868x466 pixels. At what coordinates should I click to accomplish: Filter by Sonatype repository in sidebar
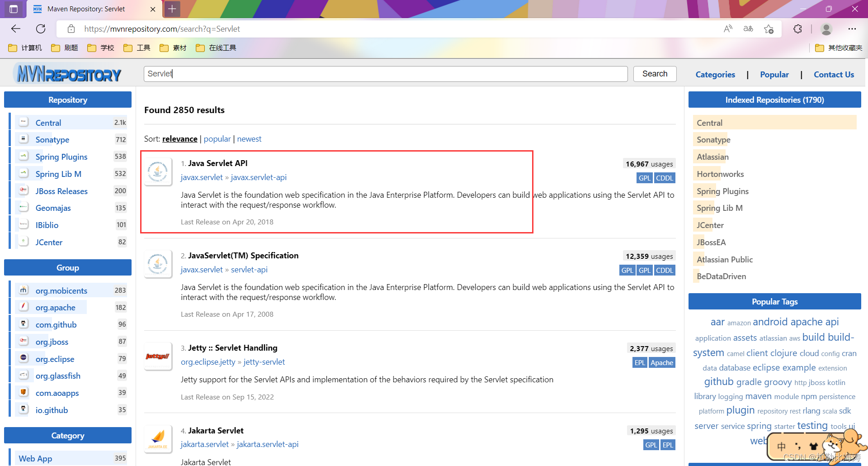(x=52, y=140)
